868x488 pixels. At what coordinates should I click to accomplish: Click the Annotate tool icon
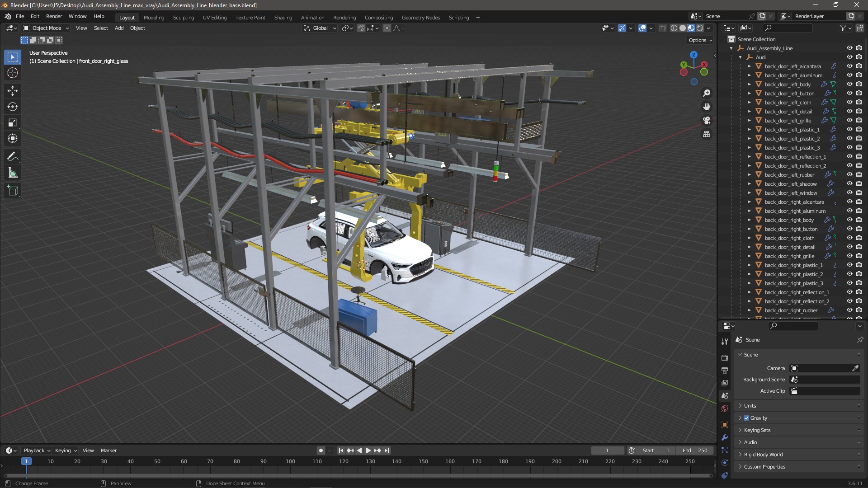coord(13,156)
